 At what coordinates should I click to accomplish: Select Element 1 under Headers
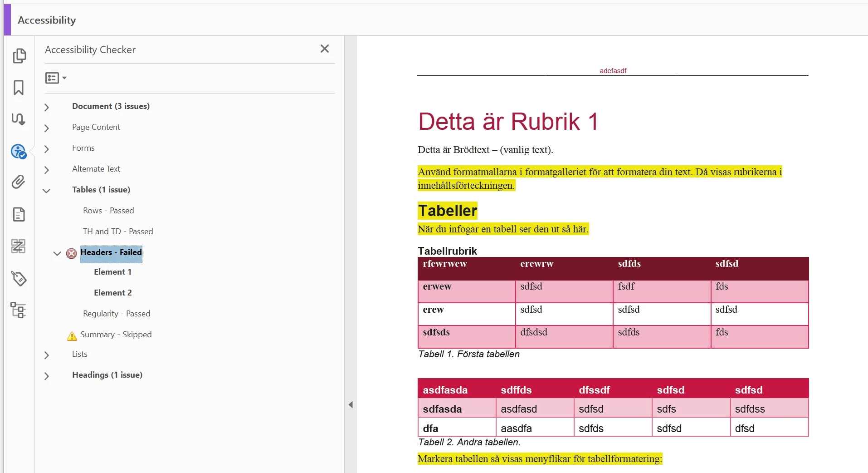click(112, 272)
